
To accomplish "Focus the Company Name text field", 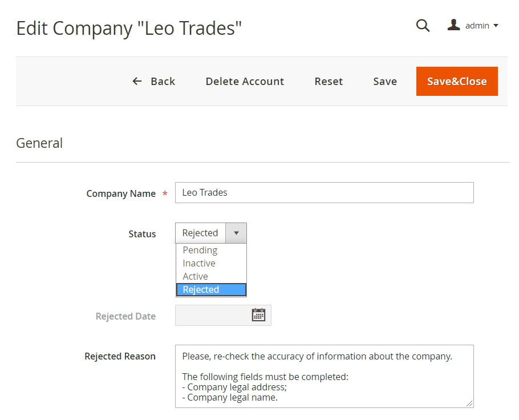I will pyautogui.click(x=324, y=193).
